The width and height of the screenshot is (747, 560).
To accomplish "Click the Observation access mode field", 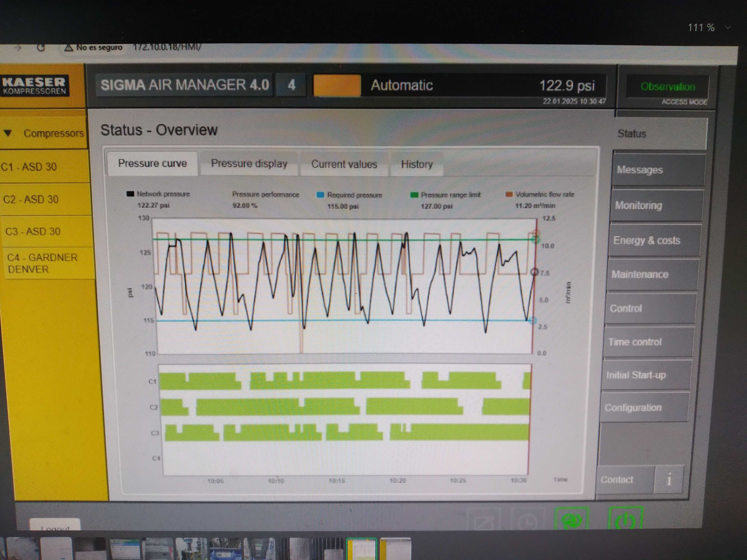I will (668, 87).
